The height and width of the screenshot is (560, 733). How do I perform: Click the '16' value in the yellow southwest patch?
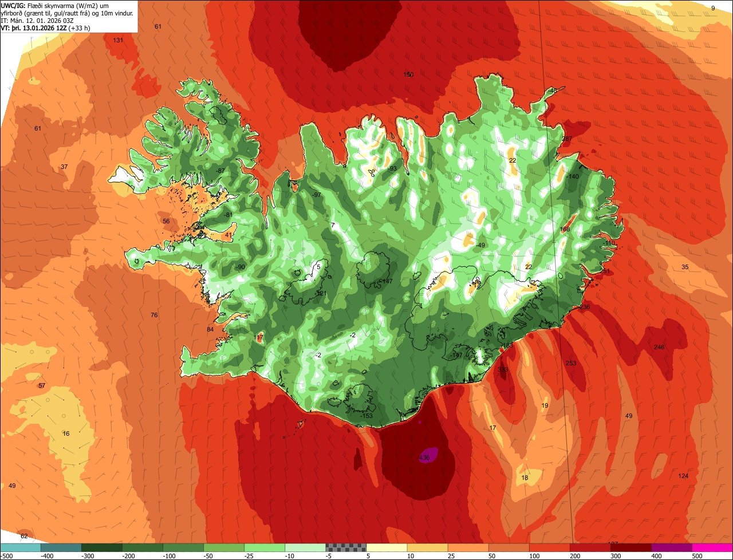(66, 433)
